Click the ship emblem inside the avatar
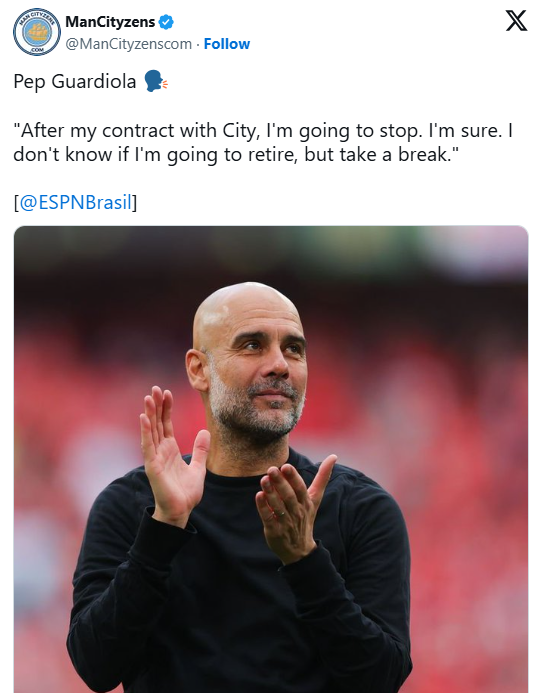The image size is (541, 693). pos(37,32)
